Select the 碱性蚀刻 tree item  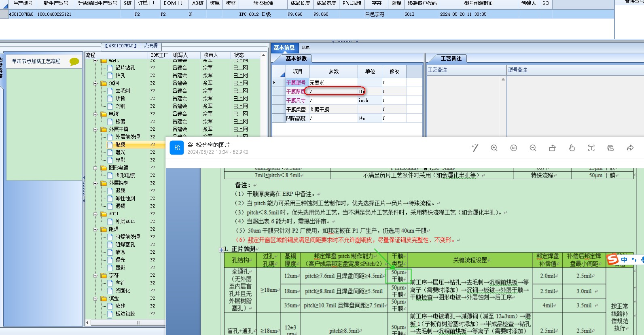[x=125, y=198]
